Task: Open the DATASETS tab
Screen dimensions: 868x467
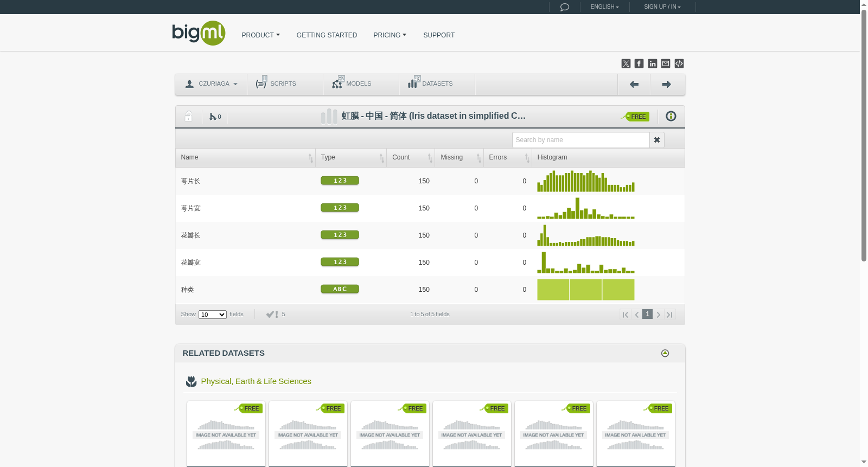Action: [x=437, y=84]
